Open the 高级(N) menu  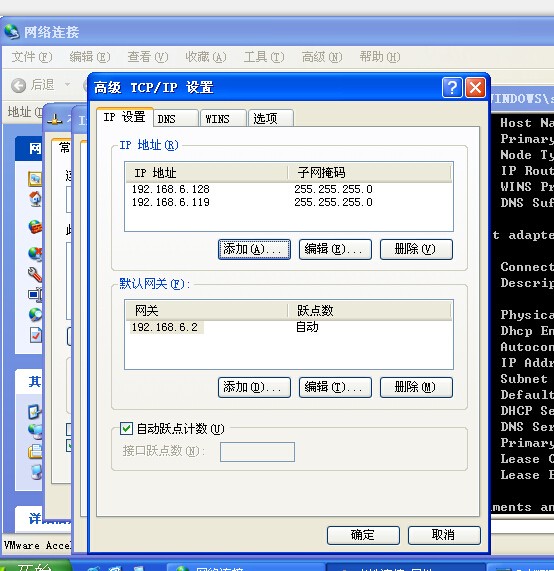(x=322, y=57)
